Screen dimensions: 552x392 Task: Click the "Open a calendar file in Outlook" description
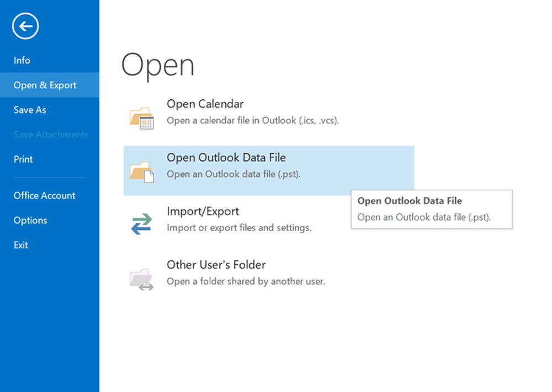click(x=252, y=120)
